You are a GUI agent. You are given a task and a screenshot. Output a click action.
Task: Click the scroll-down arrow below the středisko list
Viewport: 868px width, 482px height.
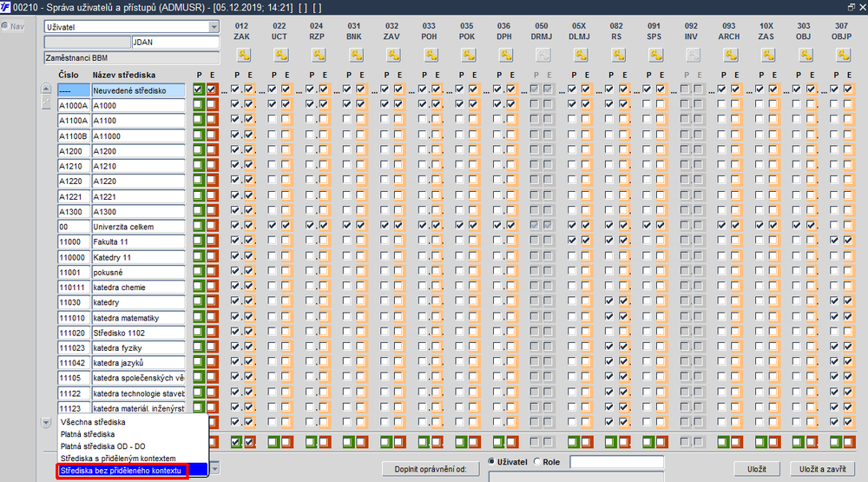point(46,423)
